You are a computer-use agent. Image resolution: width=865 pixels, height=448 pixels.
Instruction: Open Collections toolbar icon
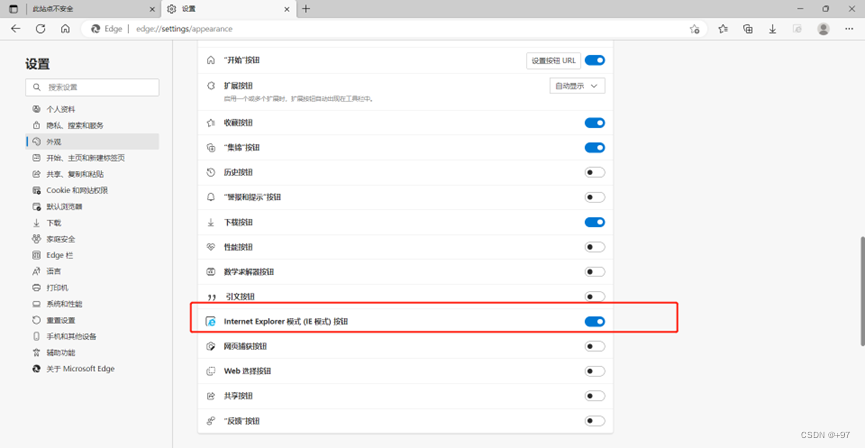coord(748,29)
